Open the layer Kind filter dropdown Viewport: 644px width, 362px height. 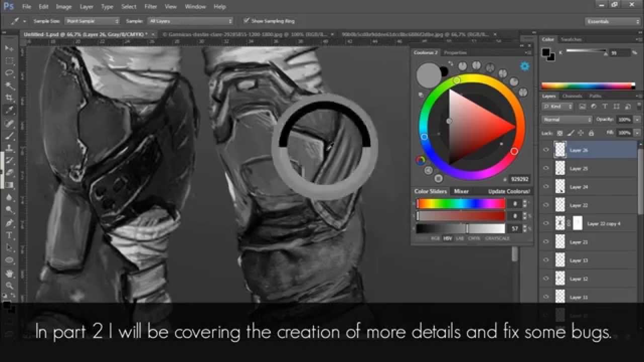coord(557,107)
